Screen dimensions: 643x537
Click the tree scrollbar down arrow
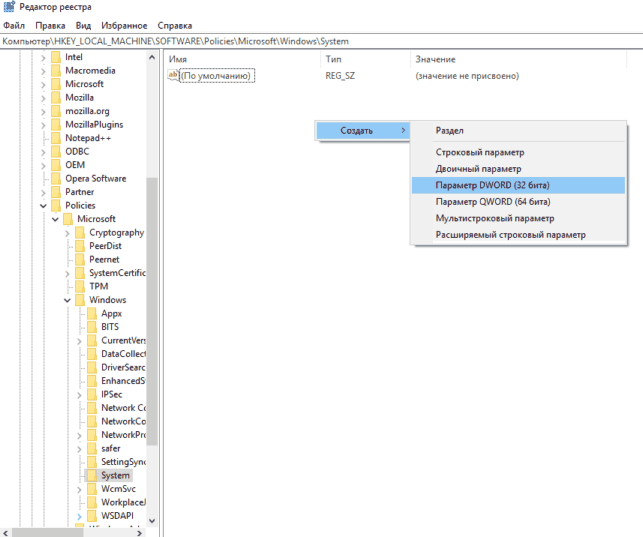pos(152,521)
